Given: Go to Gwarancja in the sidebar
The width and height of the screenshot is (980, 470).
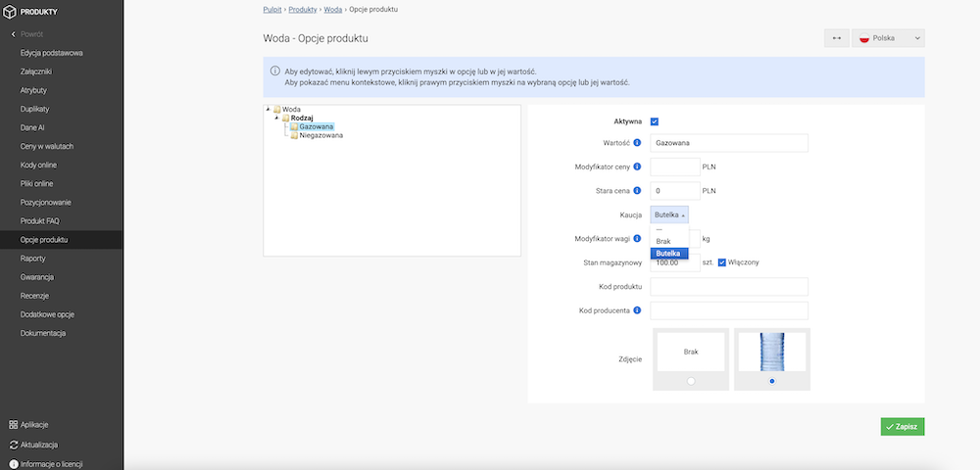Looking at the screenshot, I should 37,277.
